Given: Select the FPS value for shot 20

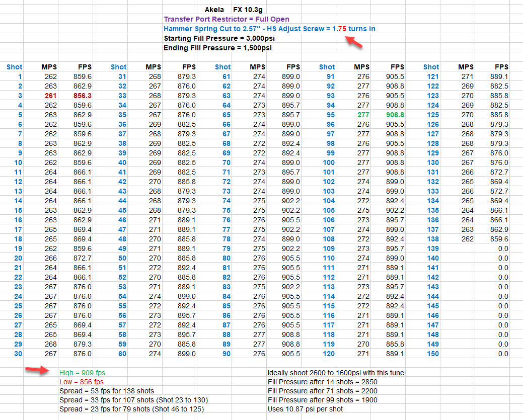Looking at the screenshot, I should point(83,258).
